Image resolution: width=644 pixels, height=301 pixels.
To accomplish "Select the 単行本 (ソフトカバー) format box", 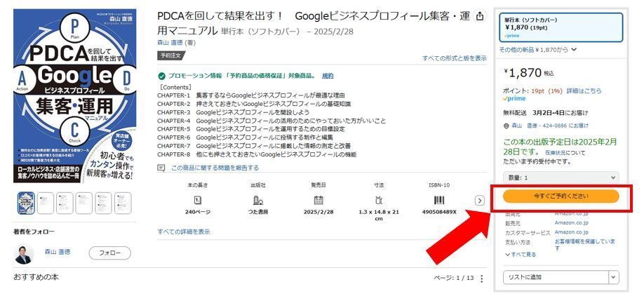I will tap(561, 27).
